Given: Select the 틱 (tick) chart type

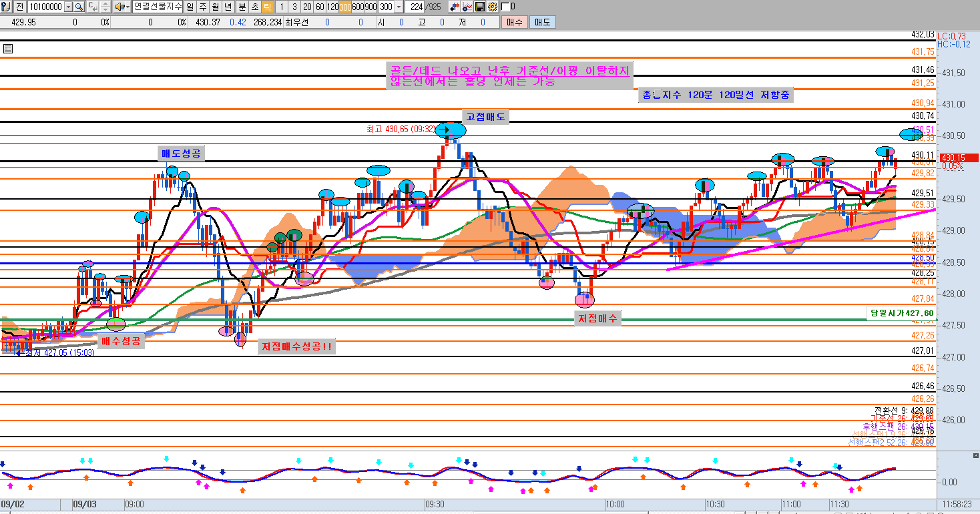Looking at the screenshot, I should point(267,7).
